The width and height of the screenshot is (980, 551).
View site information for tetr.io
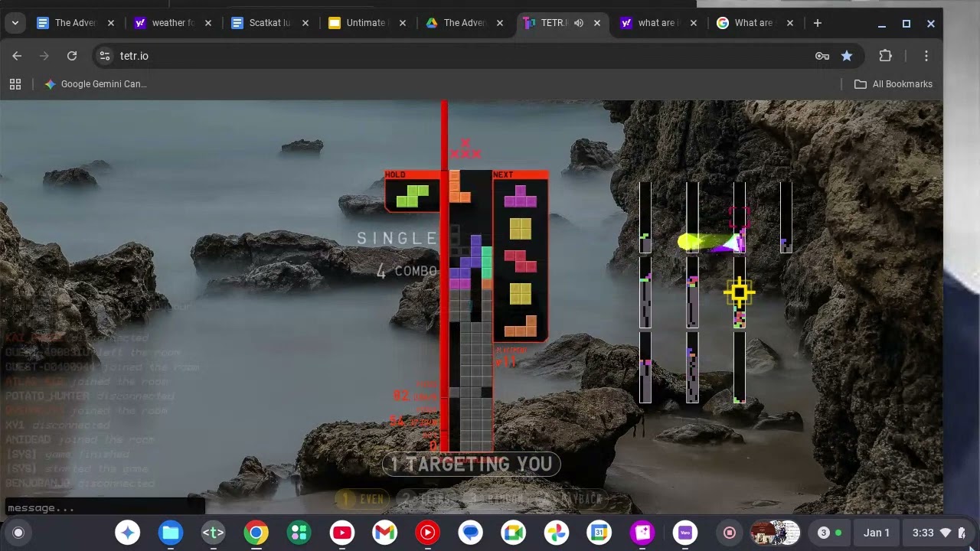tap(105, 56)
